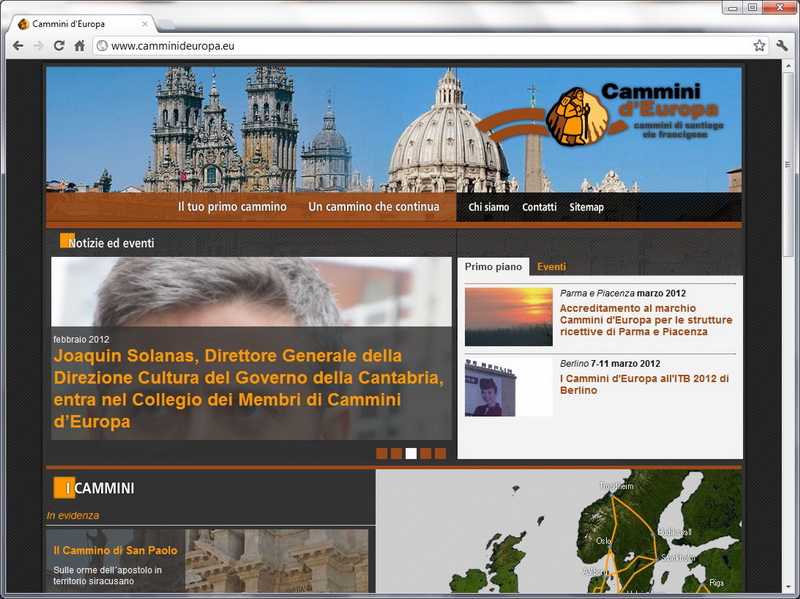Screen dimensions: 800x599
Task: Click the address bar URL field
Action: pyautogui.click(x=420, y=46)
